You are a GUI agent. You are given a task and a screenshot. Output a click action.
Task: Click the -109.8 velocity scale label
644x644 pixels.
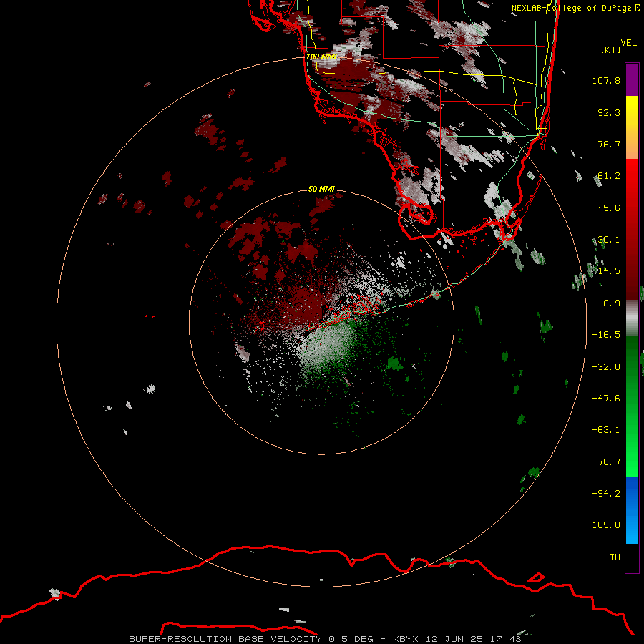pos(603,525)
